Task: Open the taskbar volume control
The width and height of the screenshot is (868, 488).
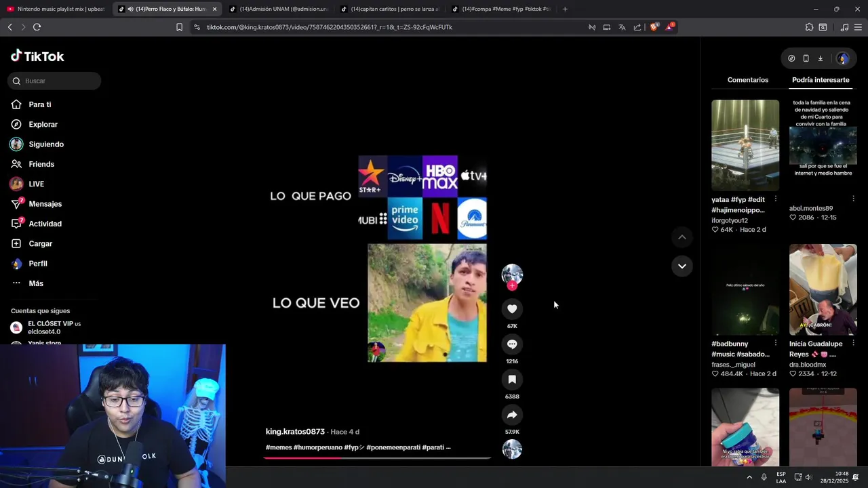Action: point(808,477)
